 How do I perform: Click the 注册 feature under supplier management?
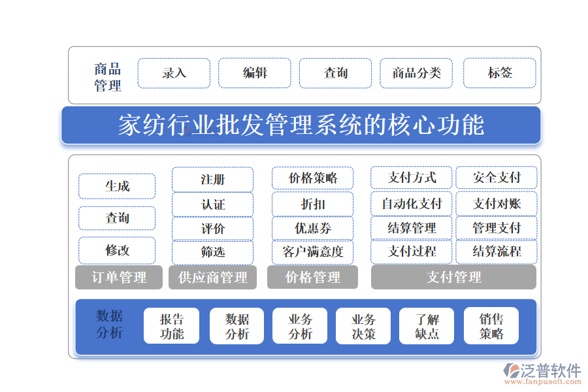pos(214,178)
